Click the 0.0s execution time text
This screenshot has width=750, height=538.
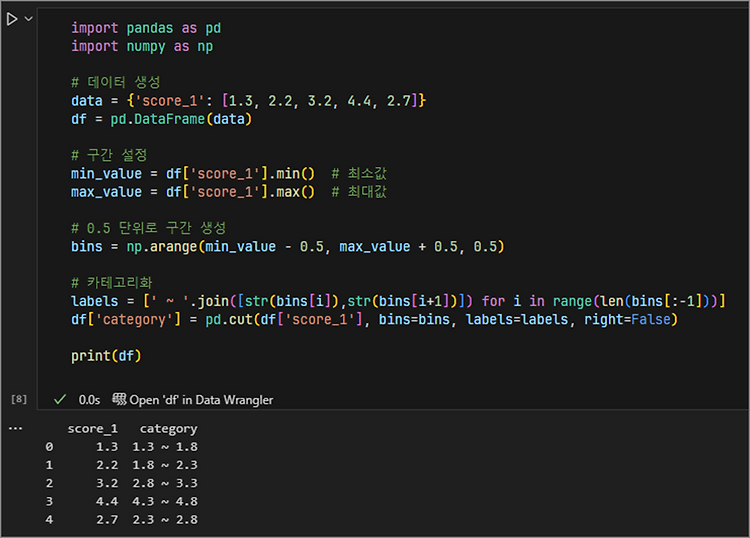pos(89,400)
